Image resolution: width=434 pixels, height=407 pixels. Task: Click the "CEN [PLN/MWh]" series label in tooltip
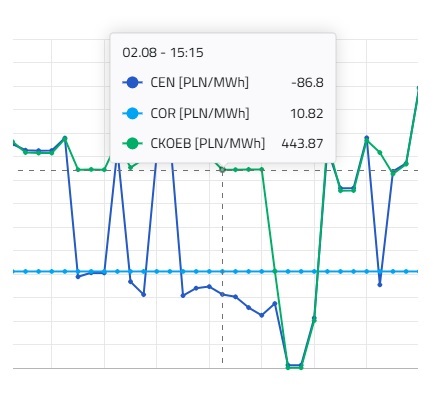(199, 82)
